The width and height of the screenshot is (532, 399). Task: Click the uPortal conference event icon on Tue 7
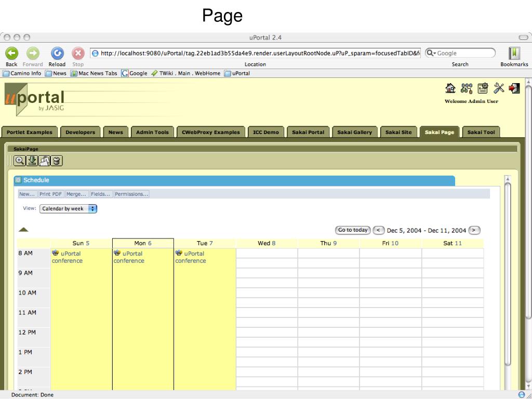pos(179,253)
